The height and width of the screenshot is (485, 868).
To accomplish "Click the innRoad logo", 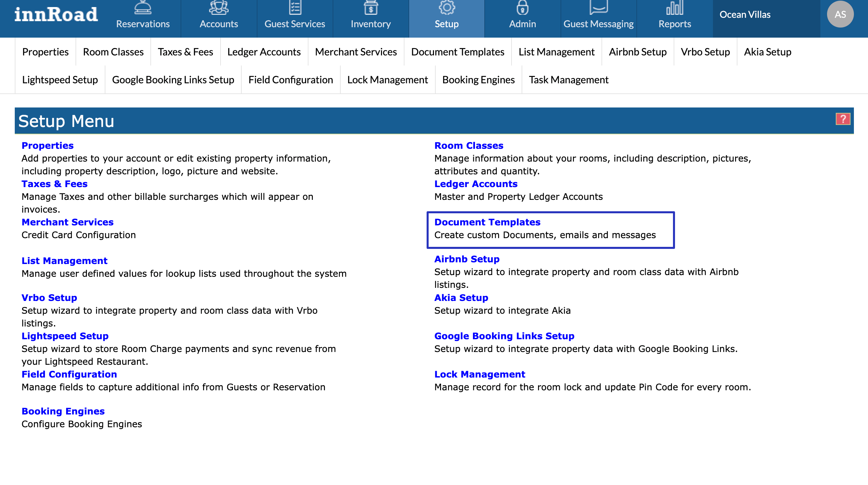I will tap(56, 15).
